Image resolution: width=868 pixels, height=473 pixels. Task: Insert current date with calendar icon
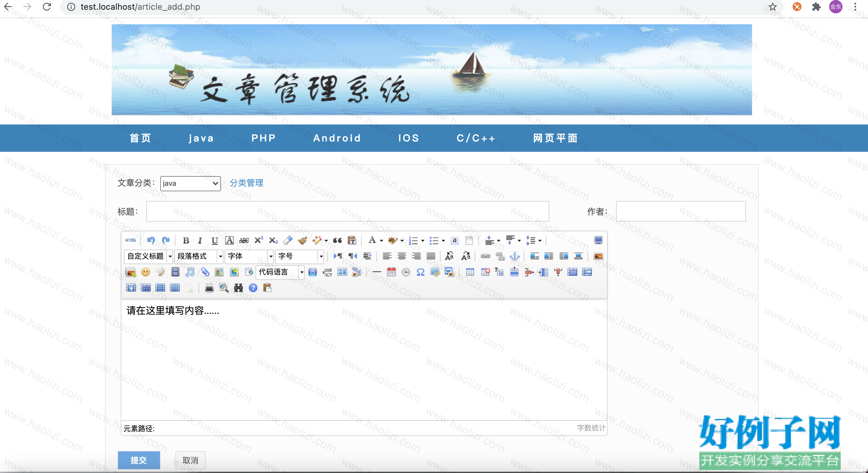coord(392,272)
